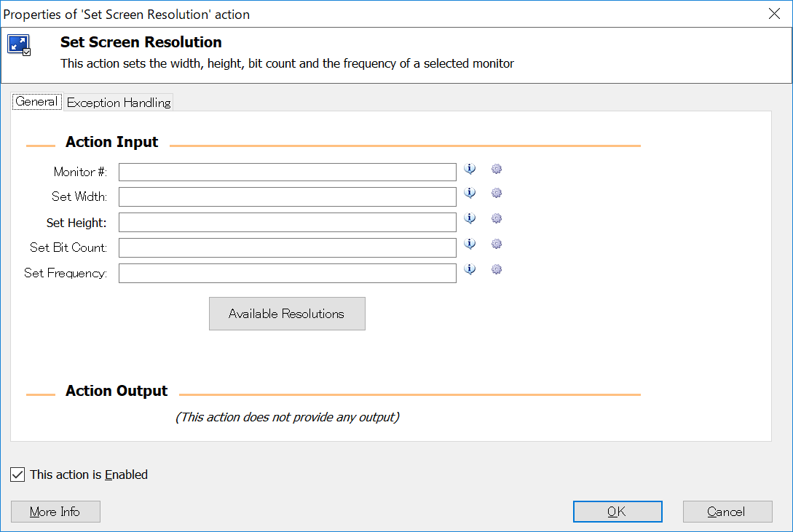Click the info icon beside Monitor # field
793x532 pixels.
(x=470, y=169)
